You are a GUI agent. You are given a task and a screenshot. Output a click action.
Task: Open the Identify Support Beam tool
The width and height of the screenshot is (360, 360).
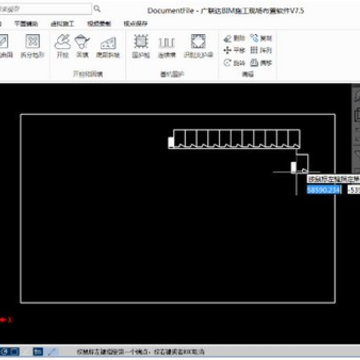click(198, 46)
